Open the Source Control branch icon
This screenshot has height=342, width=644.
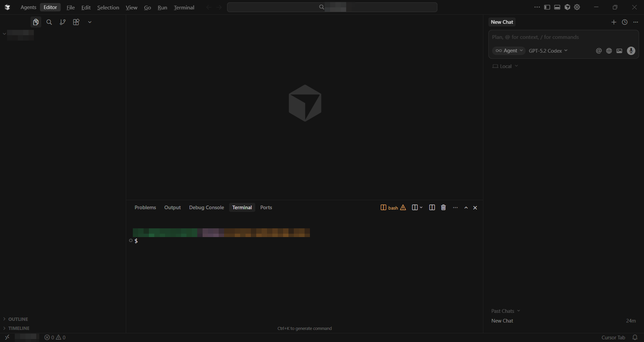(62, 22)
